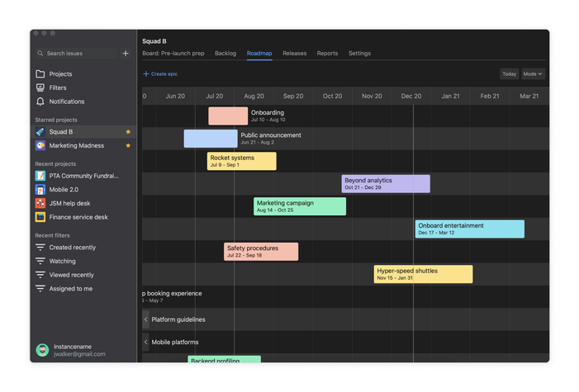Expand the Platform guidelines row chevron

[146, 319]
